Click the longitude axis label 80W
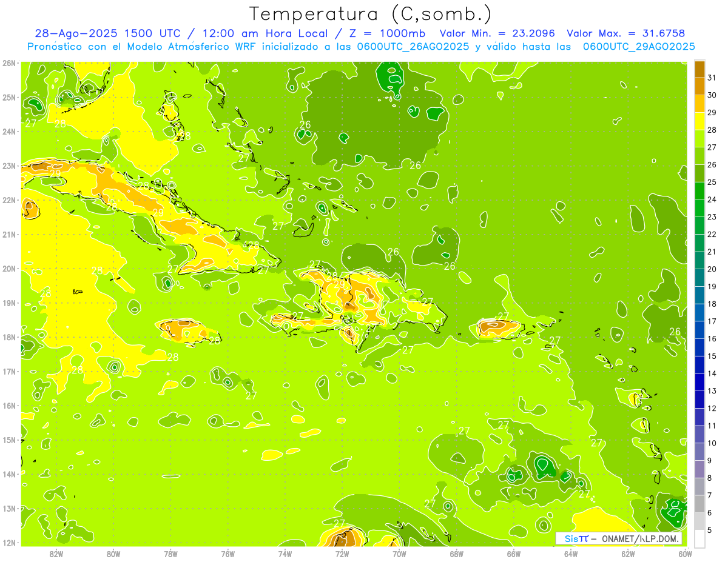Image resolution: width=728 pixels, height=562 pixels. coord(113,554)
